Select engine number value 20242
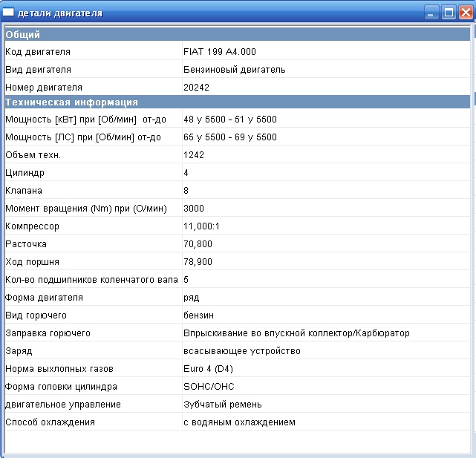Viewport: 476px width, 458px height. 195,88
